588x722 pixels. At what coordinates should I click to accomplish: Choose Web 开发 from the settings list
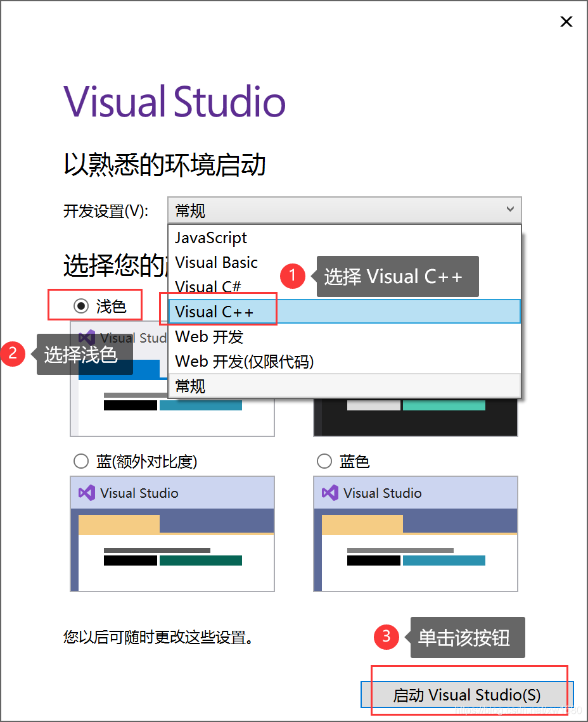click(344, 336)
